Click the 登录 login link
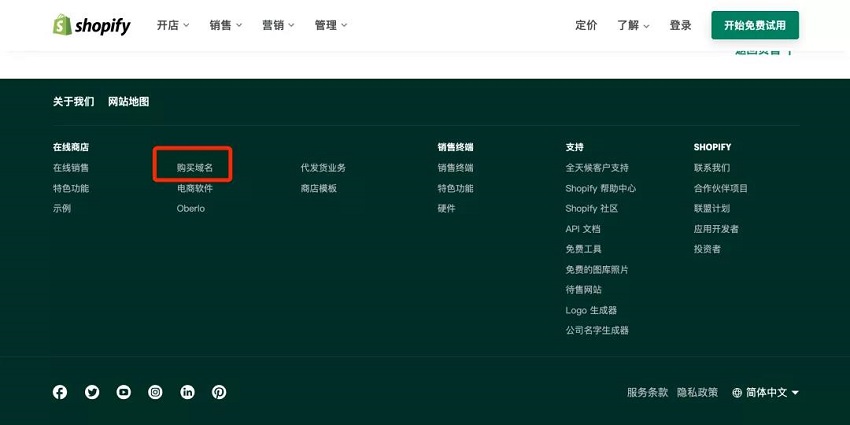The height and width of the screenshot is (425, 850). point(680,25)
